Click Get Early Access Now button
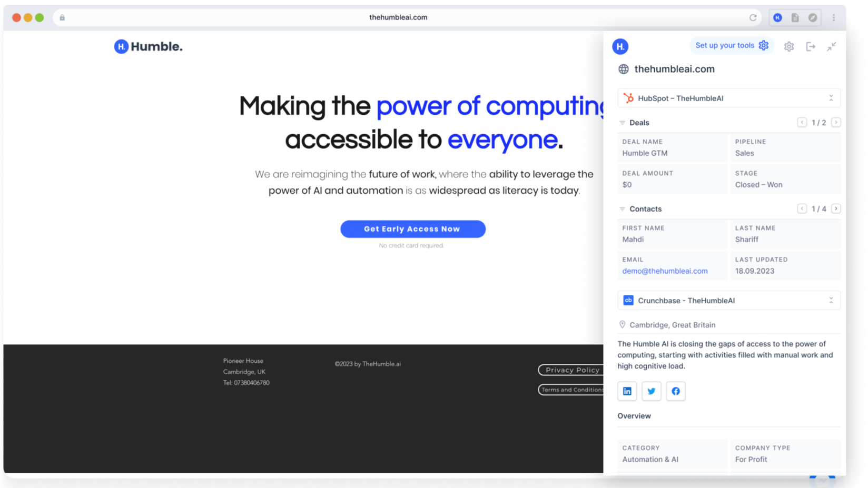Screen dimensions: 868x488 point(412,229)
